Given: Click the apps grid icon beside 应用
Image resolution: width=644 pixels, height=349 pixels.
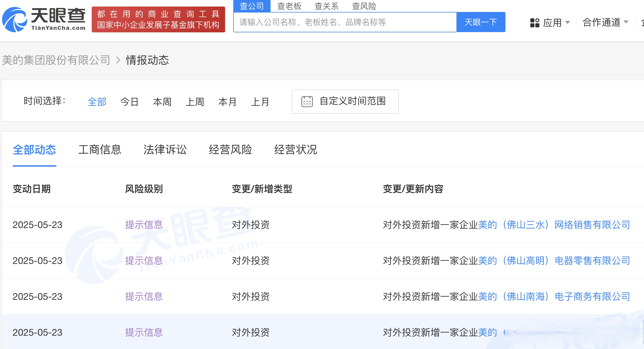Looking at the screenshot, I should pyautogui.click(x=535, y=22).
